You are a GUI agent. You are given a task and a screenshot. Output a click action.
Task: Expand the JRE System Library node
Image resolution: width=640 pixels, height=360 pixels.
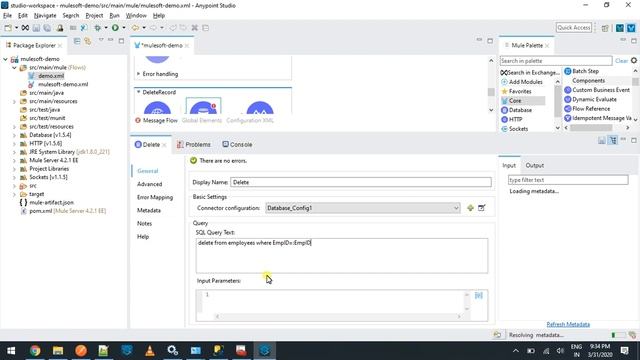point(14,152)
